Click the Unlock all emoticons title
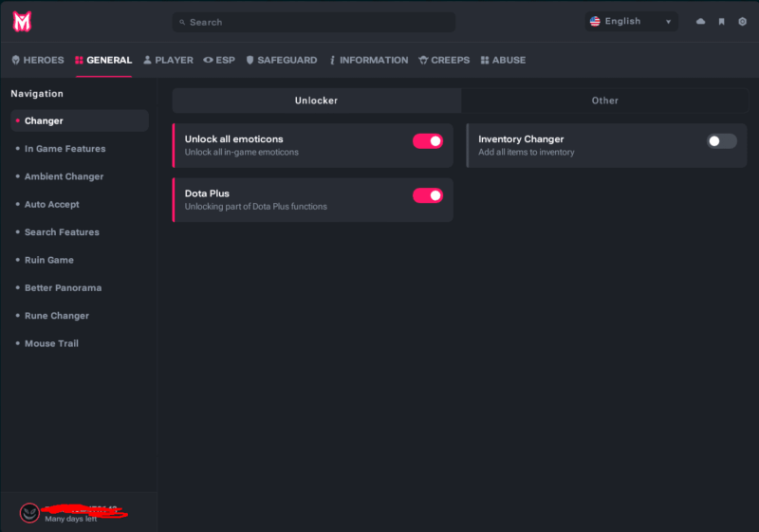 click(x=233, y=139)
